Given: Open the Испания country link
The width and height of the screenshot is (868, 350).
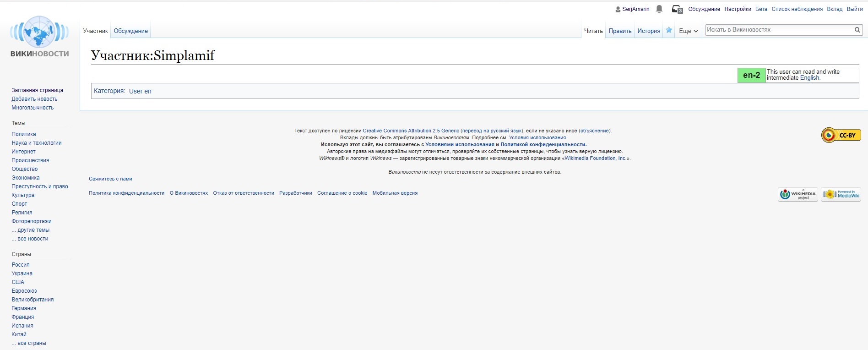Looking at the screenshot, I should [22, 326].
